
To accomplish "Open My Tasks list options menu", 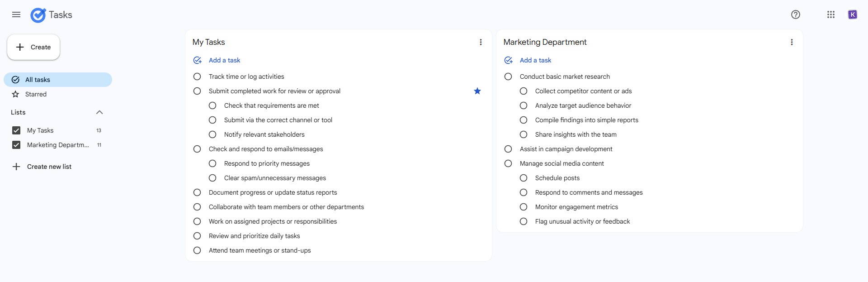I will (481, 42).
